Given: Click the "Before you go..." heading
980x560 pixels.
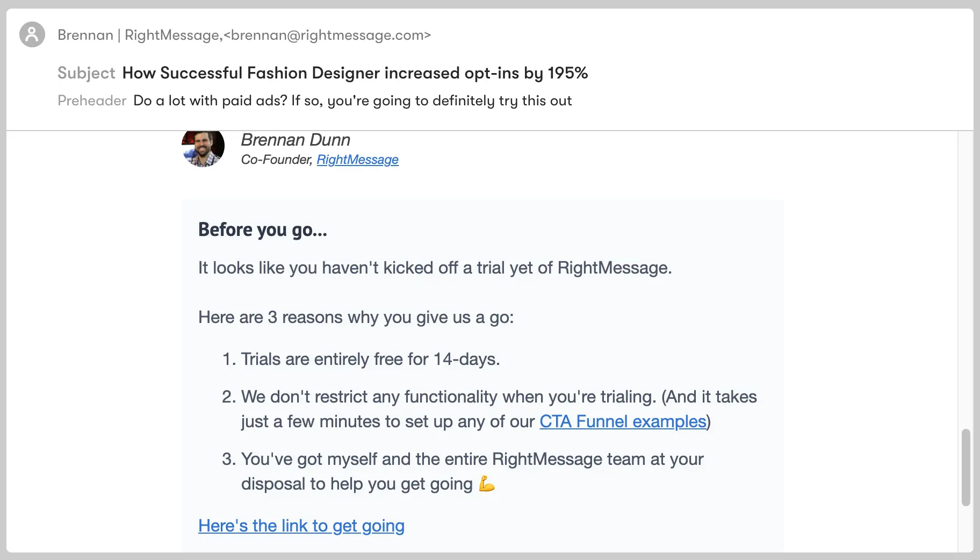Looking at the screenshot, I should click(263, 229).
